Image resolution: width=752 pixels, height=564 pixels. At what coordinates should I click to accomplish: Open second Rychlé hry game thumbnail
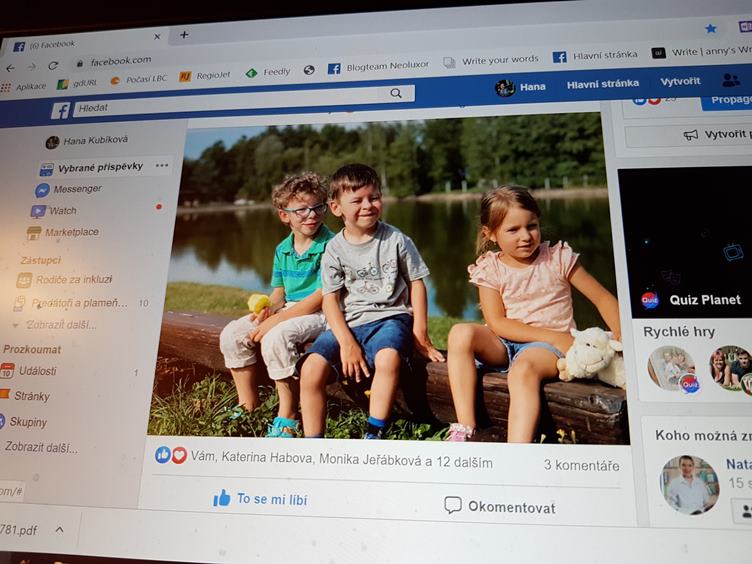coord(731,369)
